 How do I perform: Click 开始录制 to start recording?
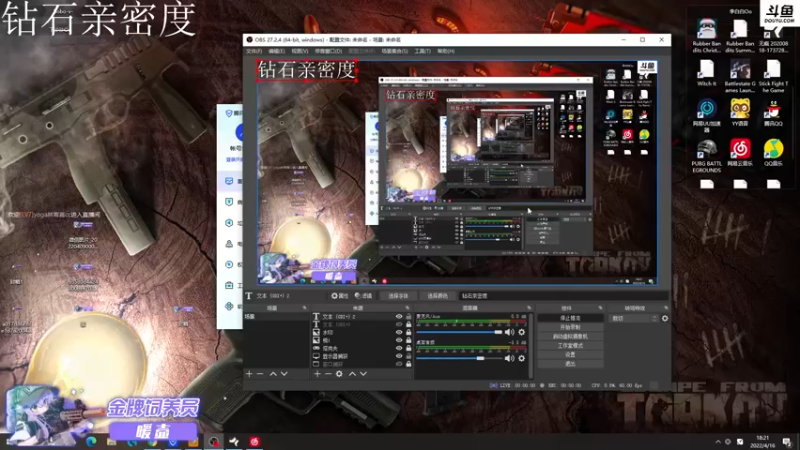(570, 327)
